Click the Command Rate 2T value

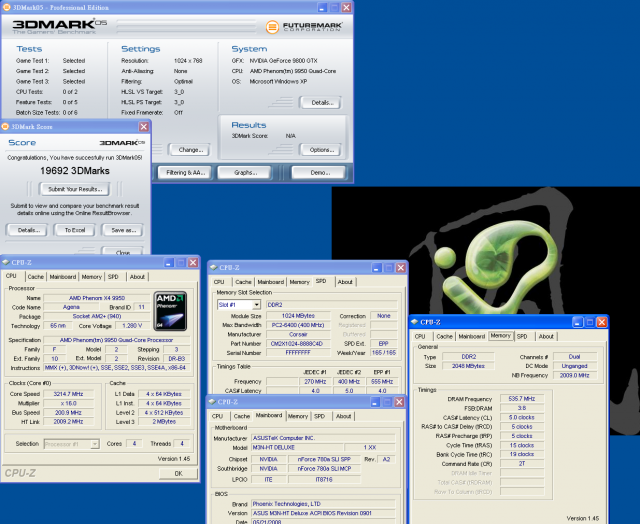coord(522,464)
